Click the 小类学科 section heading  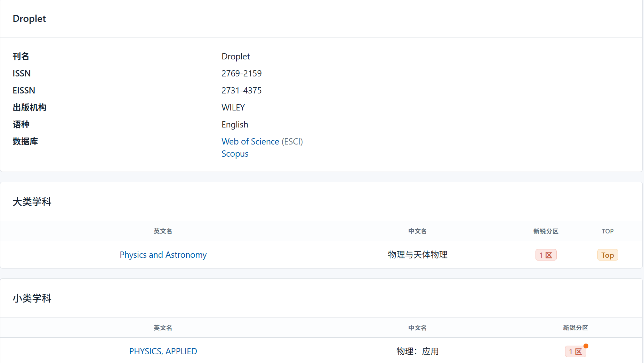point(32,298)
